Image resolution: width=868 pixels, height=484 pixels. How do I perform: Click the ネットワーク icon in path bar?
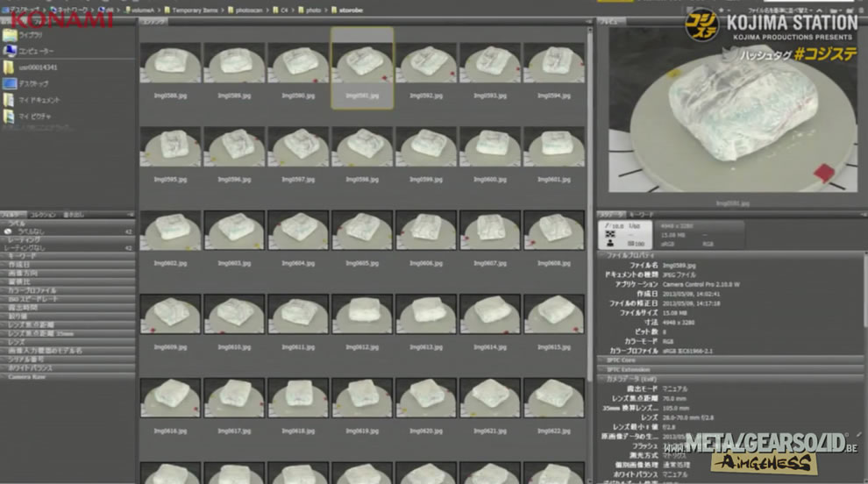[53, 10]
